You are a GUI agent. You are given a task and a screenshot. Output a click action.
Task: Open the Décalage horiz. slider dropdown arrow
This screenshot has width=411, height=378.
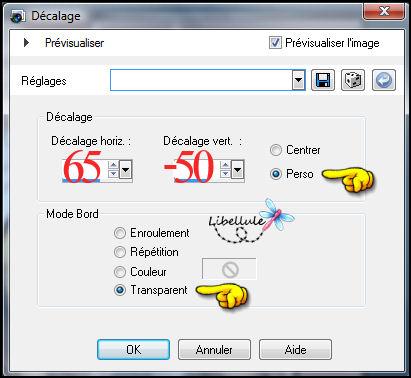(x=125, y=170)
